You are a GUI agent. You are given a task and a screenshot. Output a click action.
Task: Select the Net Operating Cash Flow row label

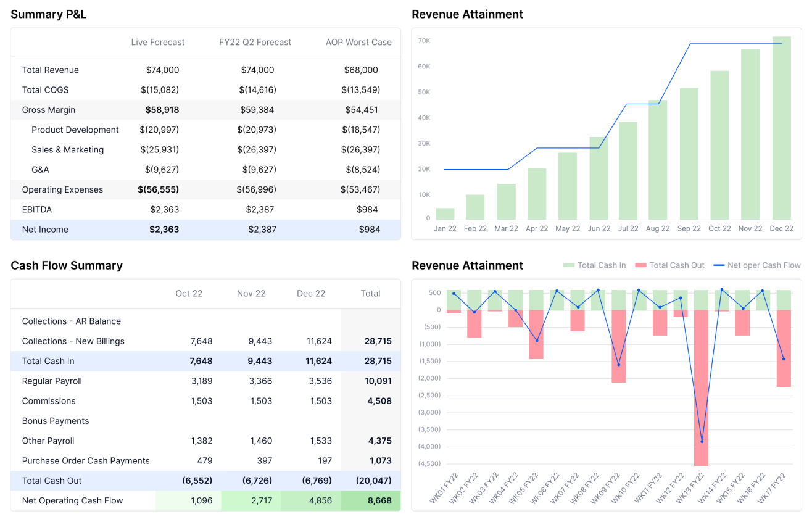tap(73, 501)
